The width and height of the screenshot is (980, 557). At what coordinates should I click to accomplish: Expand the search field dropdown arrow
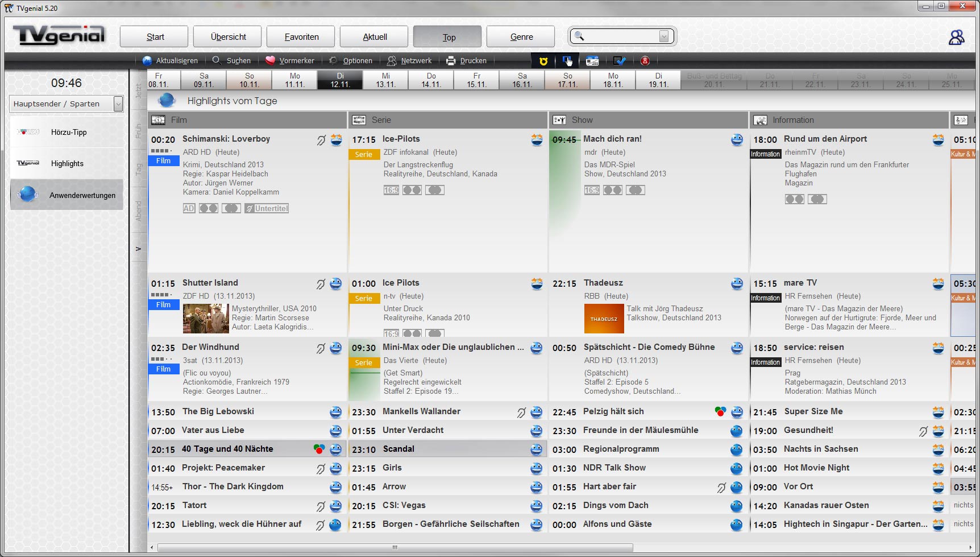click(x=663, y=36)
